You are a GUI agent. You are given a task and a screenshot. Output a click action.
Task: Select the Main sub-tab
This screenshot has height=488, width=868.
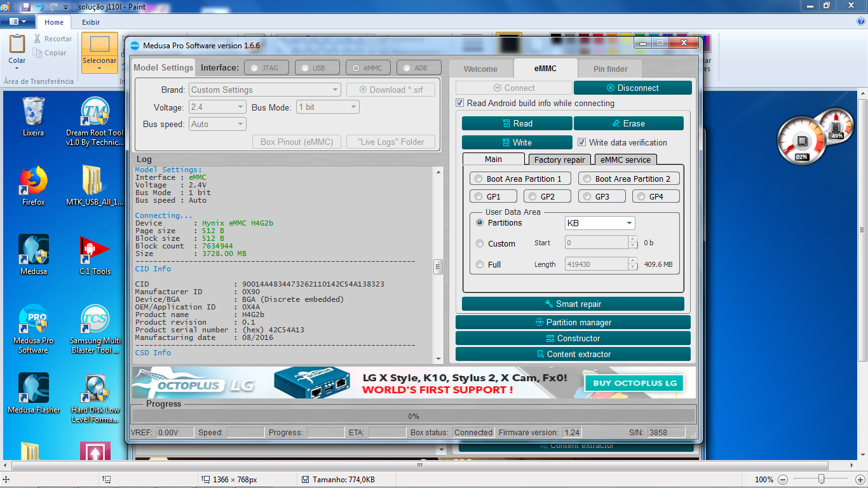[494, 159]
